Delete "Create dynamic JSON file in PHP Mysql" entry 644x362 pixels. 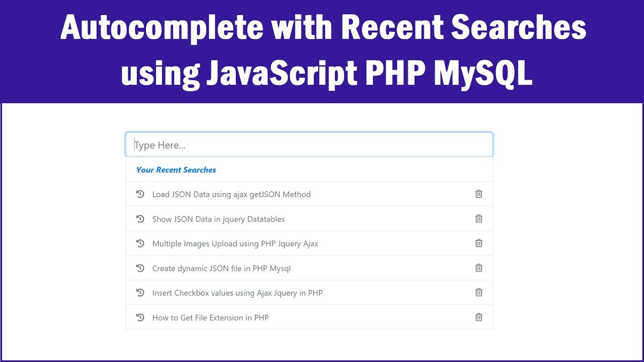(478, 268)
